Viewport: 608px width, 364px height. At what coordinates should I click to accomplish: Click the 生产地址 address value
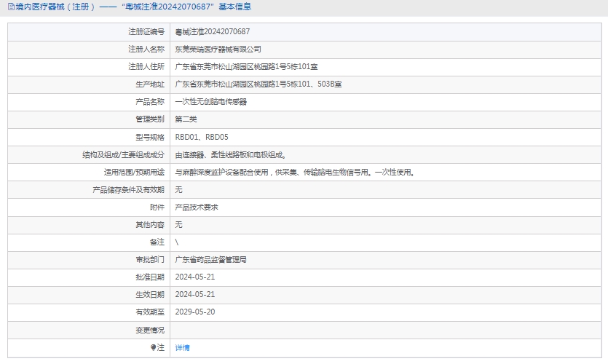click(258, 84)
